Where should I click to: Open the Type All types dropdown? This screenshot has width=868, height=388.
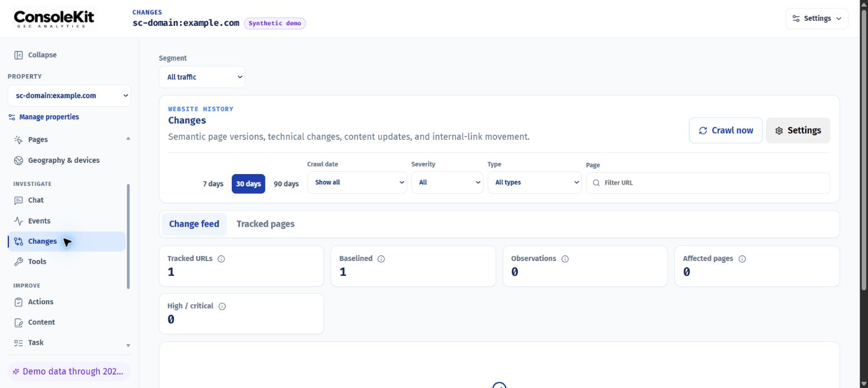coord(535,182)
